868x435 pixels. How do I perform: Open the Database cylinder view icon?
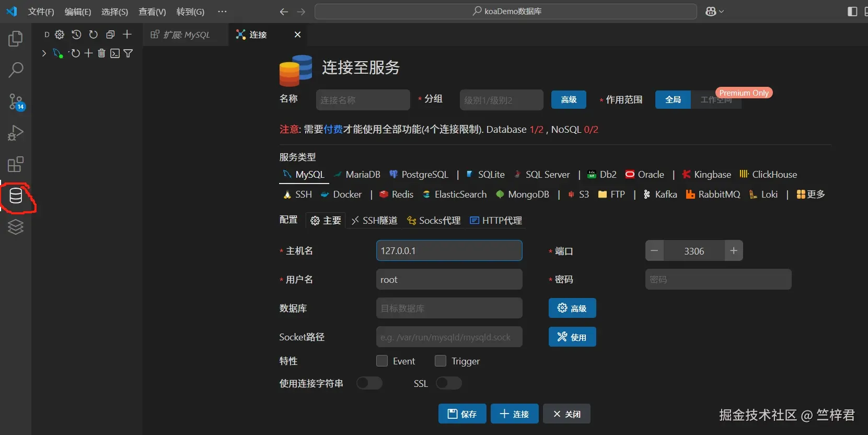coord(16,196)
